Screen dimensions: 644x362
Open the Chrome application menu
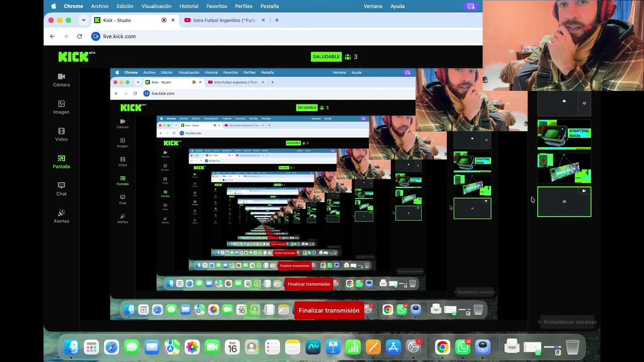click(x=73, y=6)
